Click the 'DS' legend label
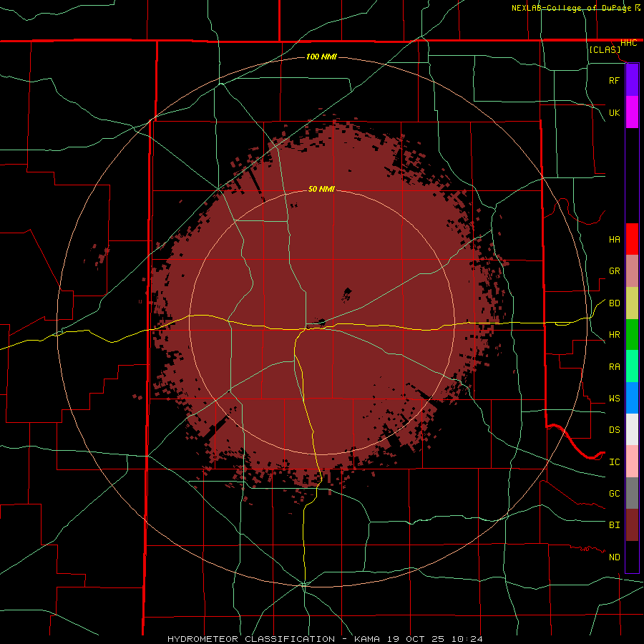Image resolution: width=644 pixels, height=644 pixels. pos(614,430)
